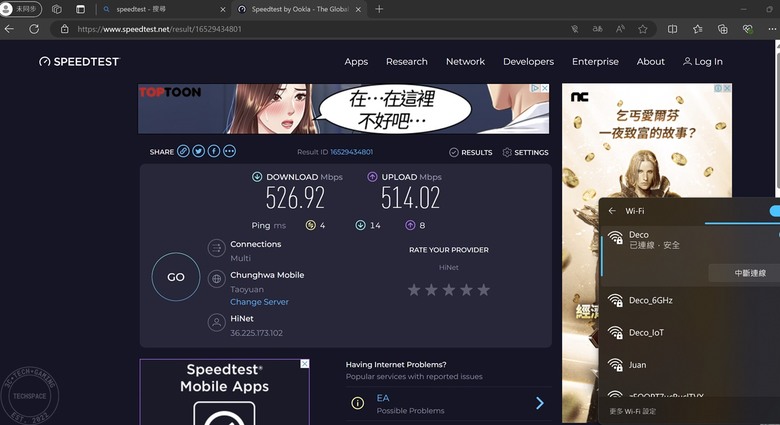The height and width of the screenshot is (425, 780).
Task: Rate HiNet three stars
Action: 449,290
